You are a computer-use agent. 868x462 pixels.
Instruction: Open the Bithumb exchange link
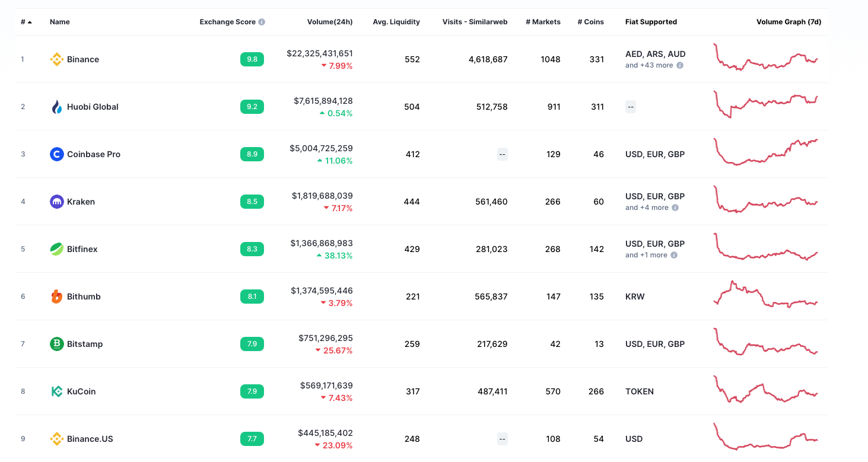click(84, 297)
